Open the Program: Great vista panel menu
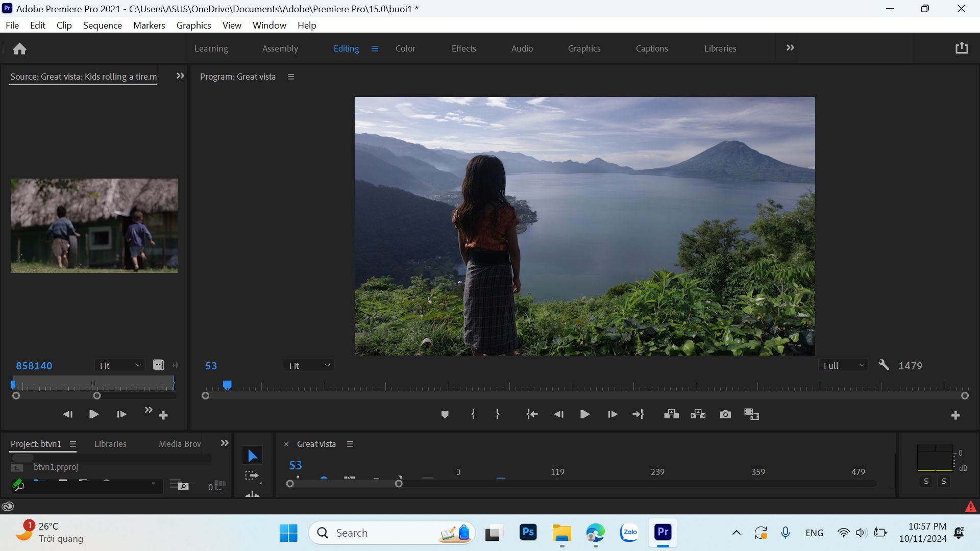 coord(291,77)
